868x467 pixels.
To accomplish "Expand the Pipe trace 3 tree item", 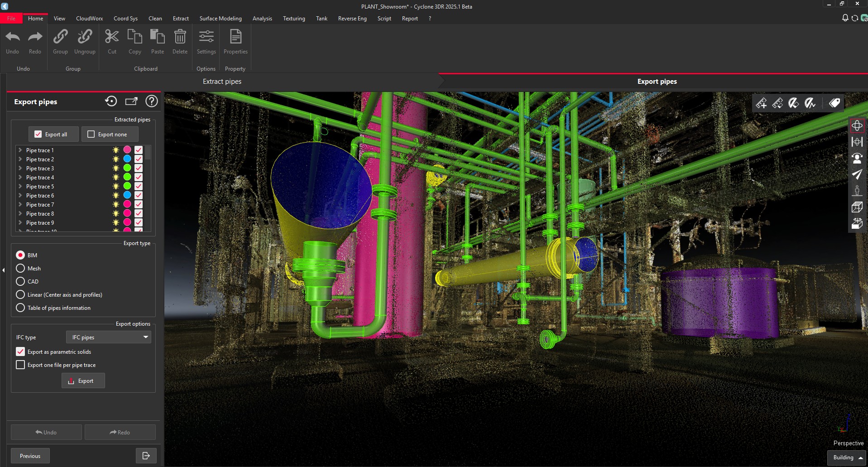I will [x=20, y=168].
